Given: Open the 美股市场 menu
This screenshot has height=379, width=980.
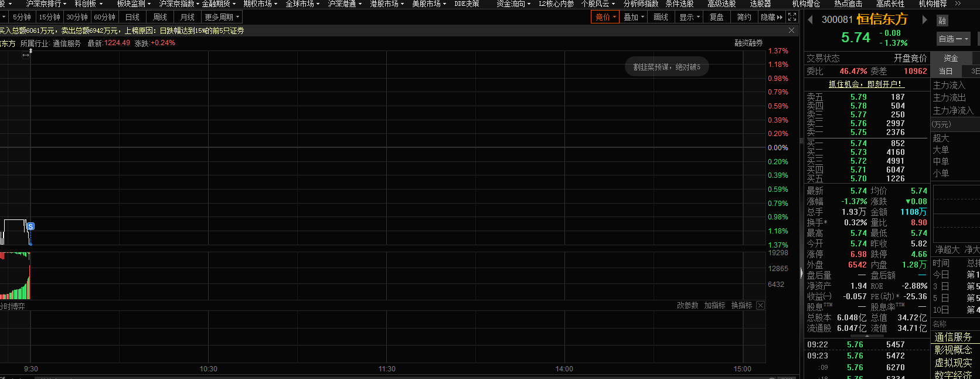Looking at the screenshot, I should point(429,4).
